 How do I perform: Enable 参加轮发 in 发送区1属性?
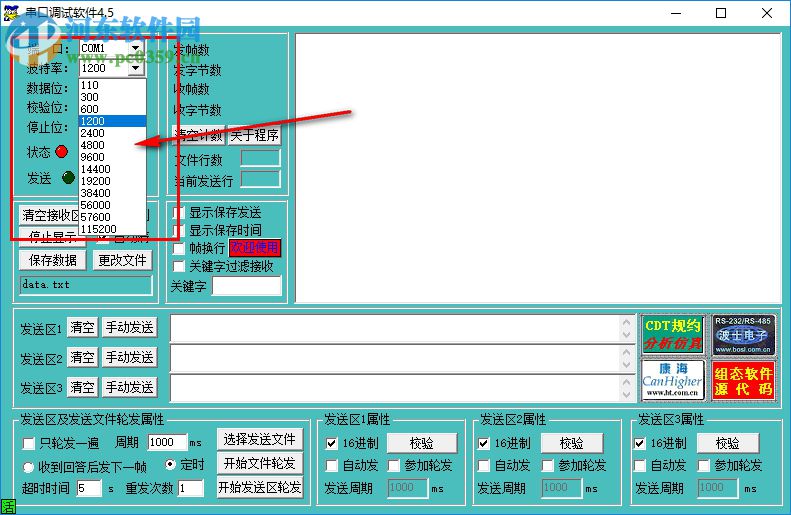[x=394, y=465]
